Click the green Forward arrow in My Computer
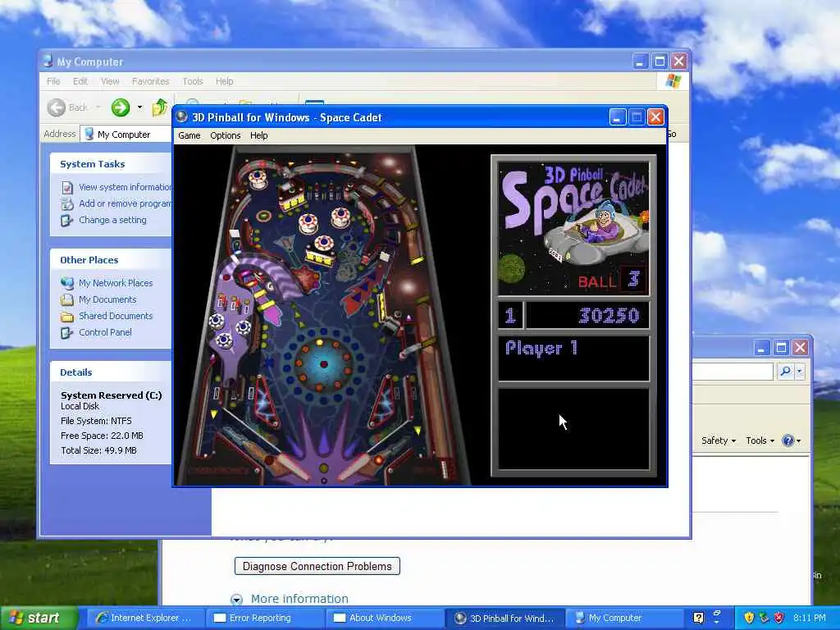Screen dimensions: 840x630 [x=121, y=107]
